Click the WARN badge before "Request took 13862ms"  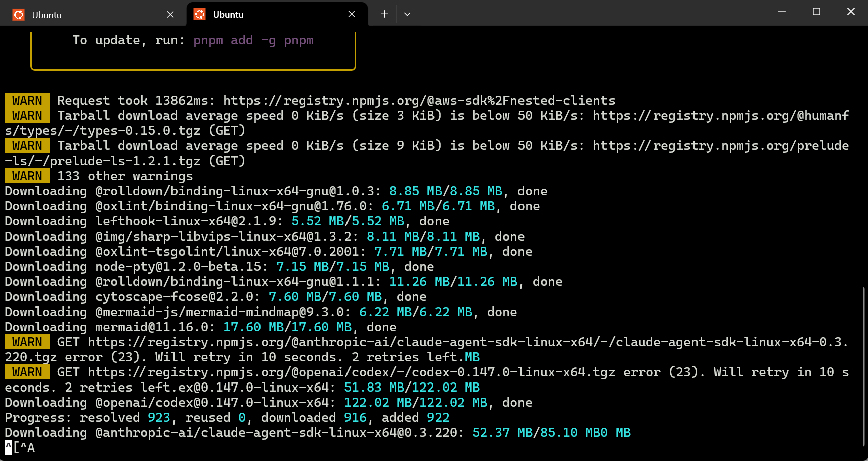coord(27,101)
